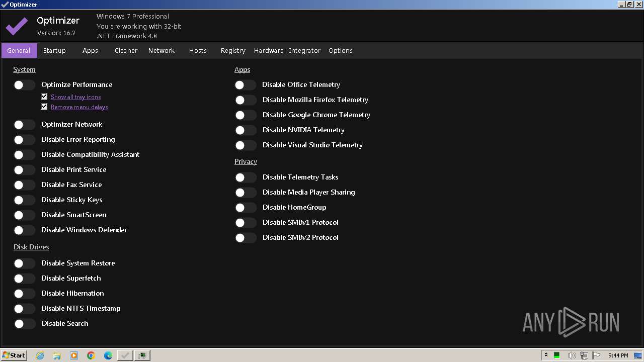Toggle Disable NVIDIA Telemetry switch
644x362 pixels.
(246, 130)
